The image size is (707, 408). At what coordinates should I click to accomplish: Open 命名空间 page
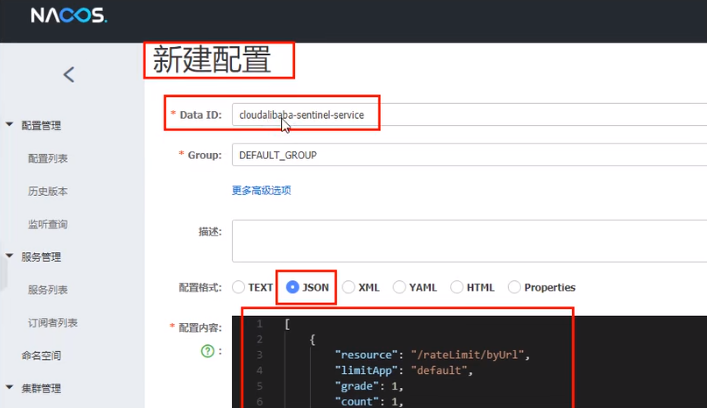[x=42, y=355]
